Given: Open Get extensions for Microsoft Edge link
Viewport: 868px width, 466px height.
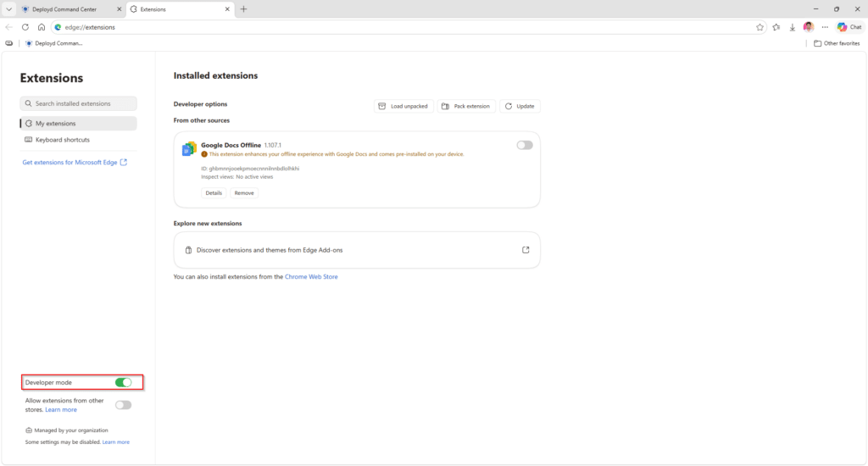Looking at the screenshot, I should click(x=75, y=162).
